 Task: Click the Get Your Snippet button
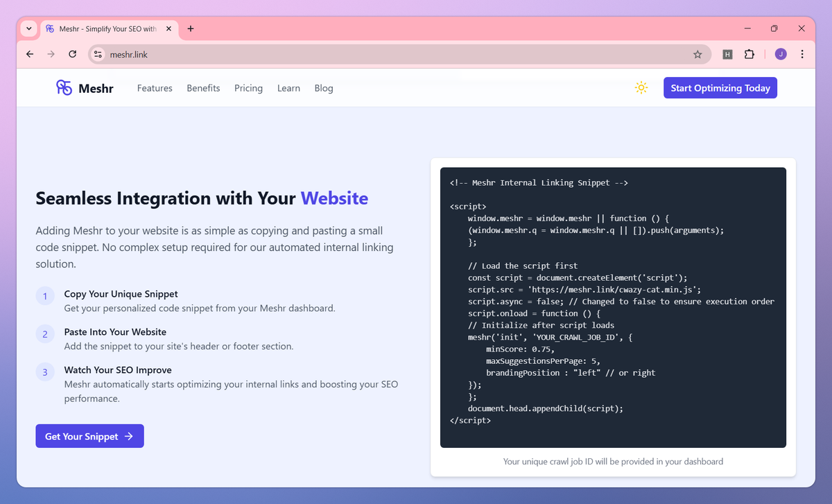89,435
